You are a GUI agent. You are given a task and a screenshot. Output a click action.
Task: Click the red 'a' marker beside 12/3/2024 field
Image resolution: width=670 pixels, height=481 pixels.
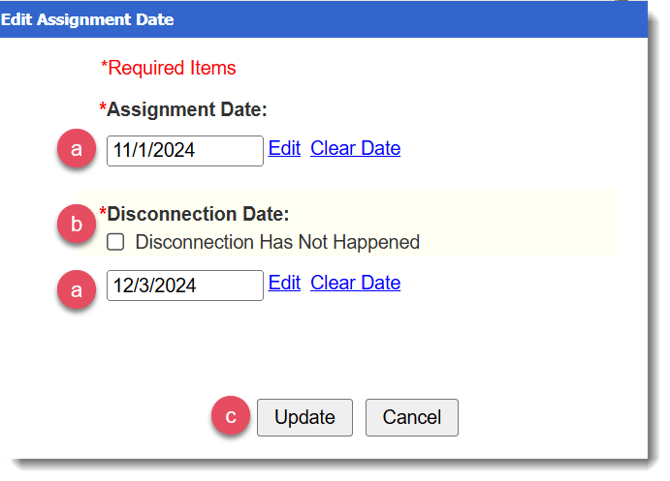[77, 291]
